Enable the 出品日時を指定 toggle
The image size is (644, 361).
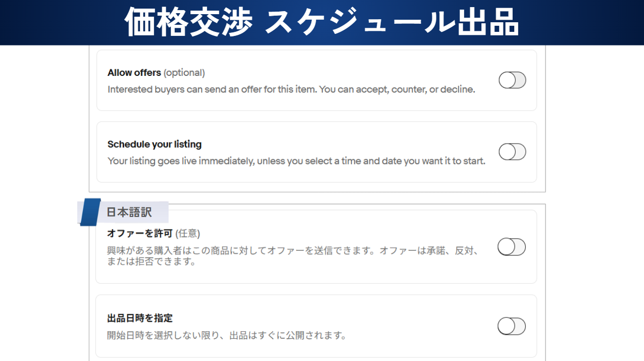511,327
